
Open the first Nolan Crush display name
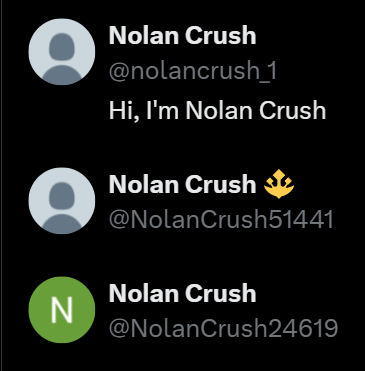pos(182,35)
